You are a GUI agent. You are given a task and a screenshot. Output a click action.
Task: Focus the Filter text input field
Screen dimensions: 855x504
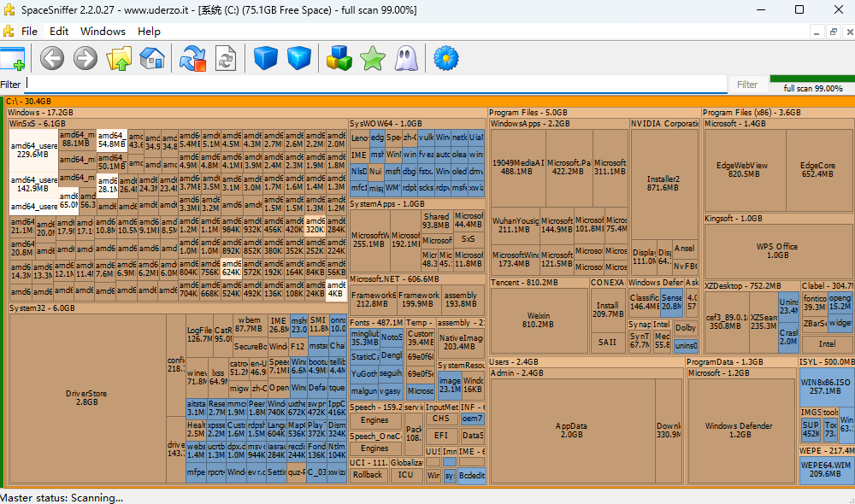[376, 85]
